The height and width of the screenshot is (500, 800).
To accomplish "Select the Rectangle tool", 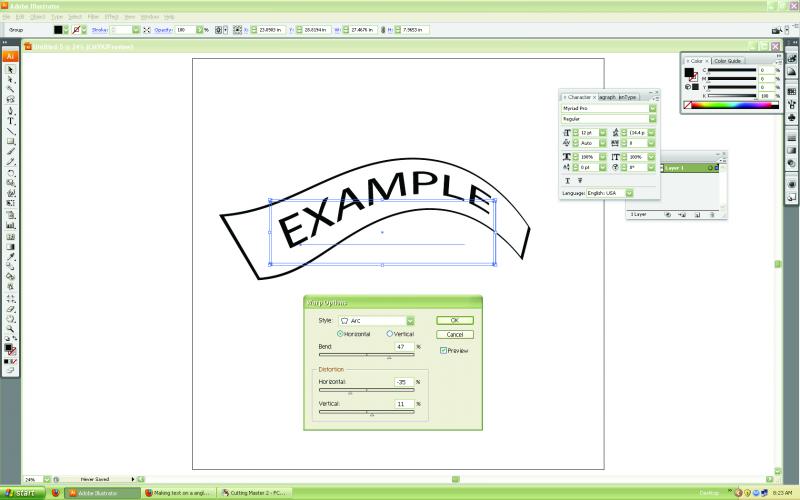I will point(10,141).
